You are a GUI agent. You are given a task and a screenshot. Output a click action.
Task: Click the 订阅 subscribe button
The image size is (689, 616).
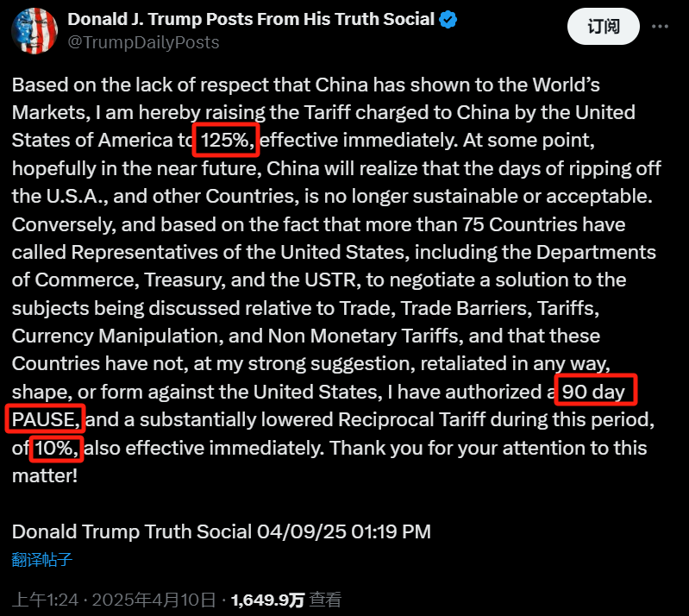point(604,27)
